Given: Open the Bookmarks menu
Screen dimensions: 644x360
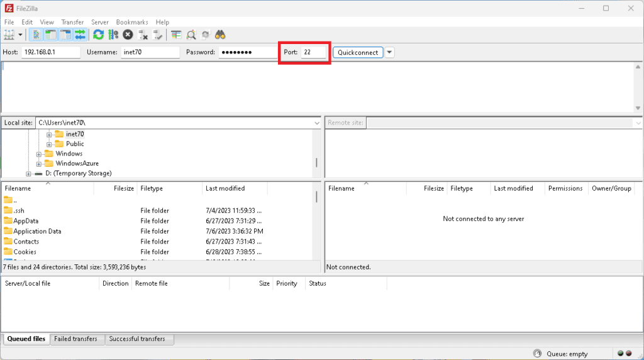Looking at the screenshot, I should [x=132, y=22].
